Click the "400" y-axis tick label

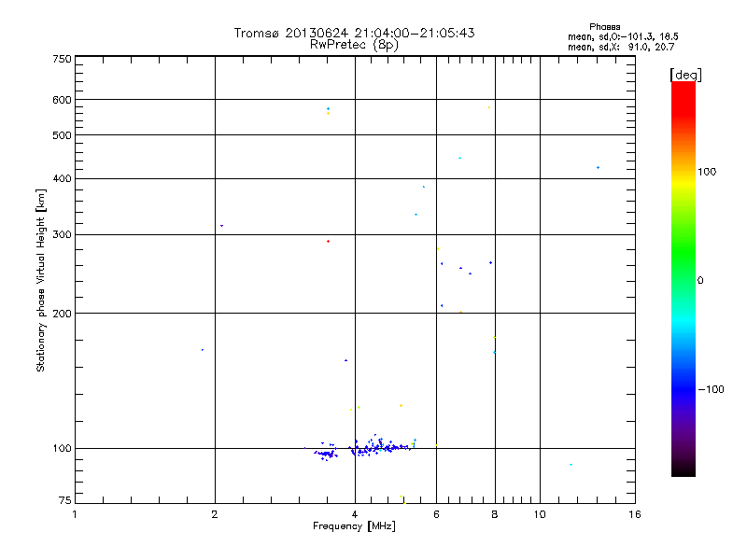pyautogui.click(x=62, y=178)
